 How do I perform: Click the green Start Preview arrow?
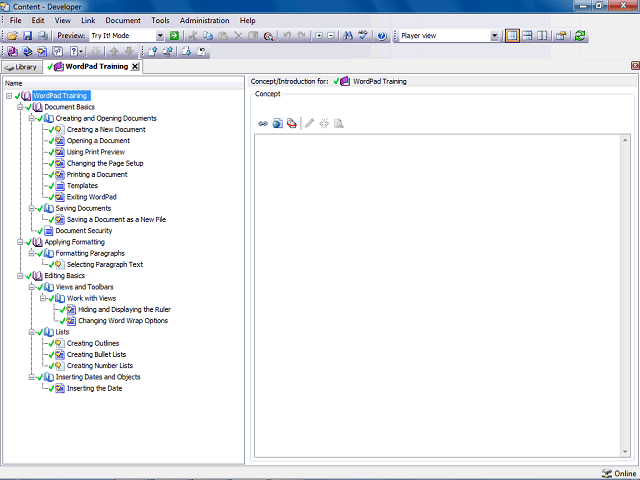(174, 36)
